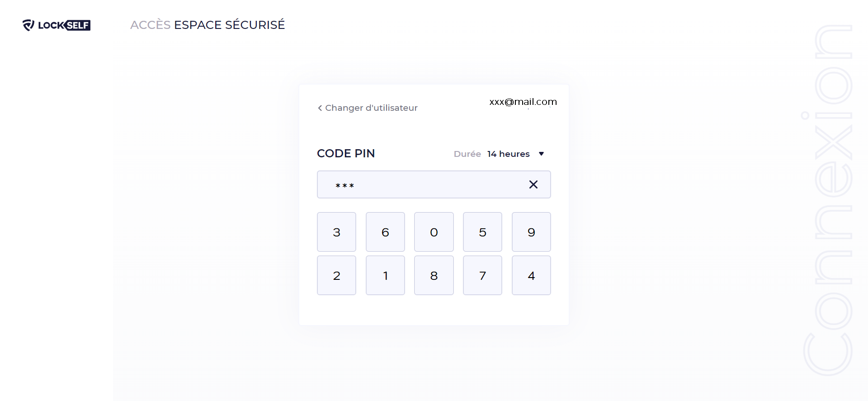This screenshot has width=868, height=401.
Task: Select digit 8 on the keypad
Action: point(434,275)
